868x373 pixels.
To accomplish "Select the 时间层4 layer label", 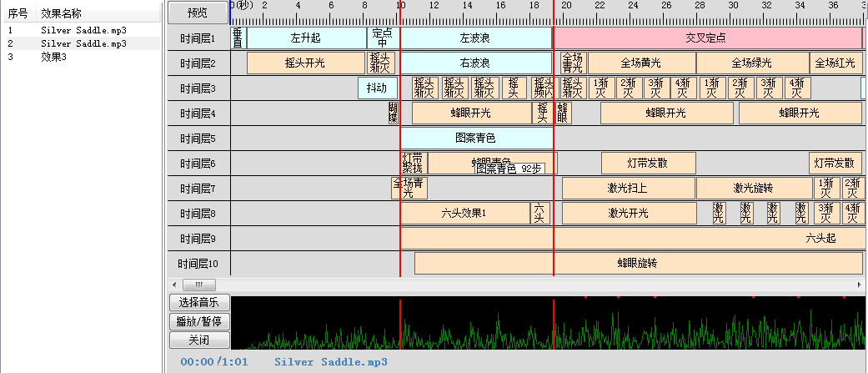I will [x=198, y=113].
